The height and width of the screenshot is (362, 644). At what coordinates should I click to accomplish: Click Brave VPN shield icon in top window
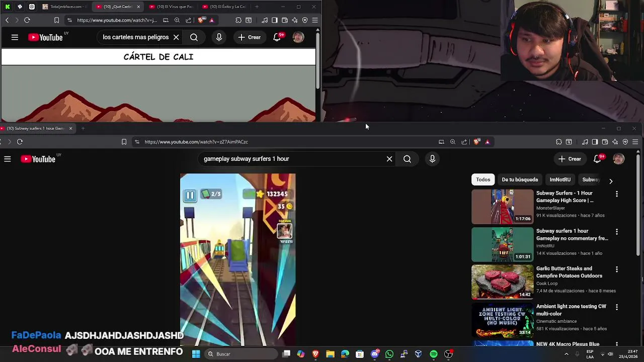click(305, 20)
